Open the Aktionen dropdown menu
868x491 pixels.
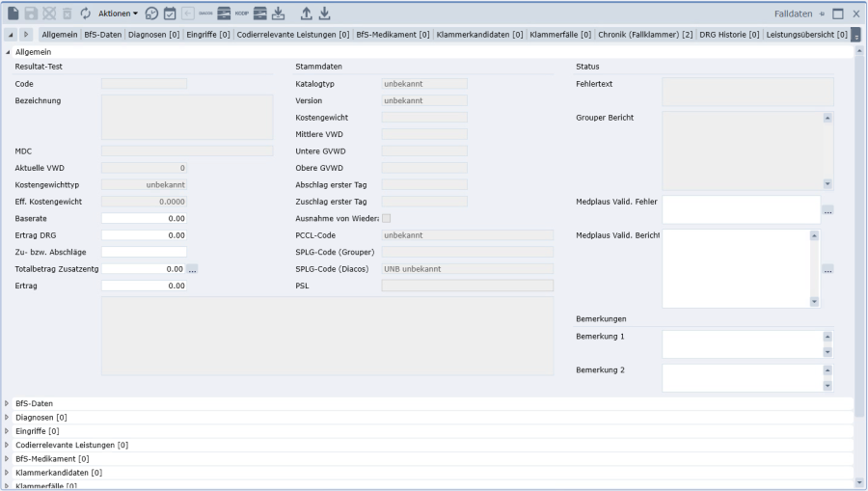118,14
